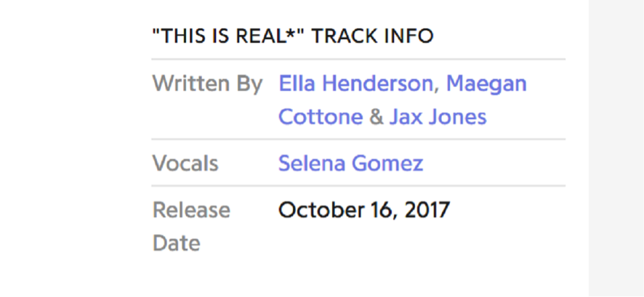Click the word "Date" under Release
The image size is (644, 297).
(176, 243)
